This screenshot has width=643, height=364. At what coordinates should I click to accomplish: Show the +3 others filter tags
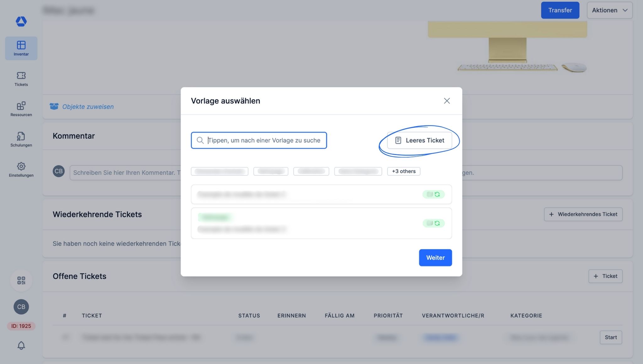point(403,171)
